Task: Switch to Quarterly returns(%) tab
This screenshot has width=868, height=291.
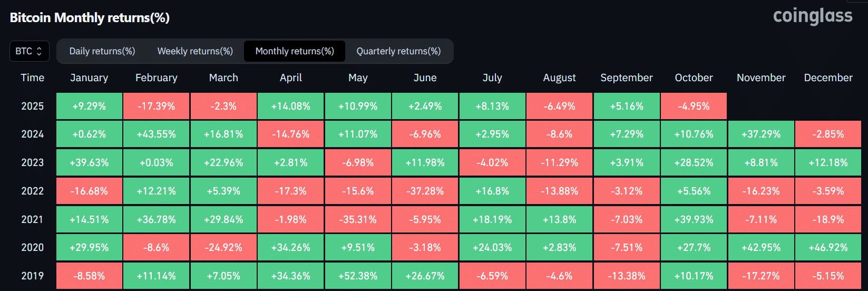Action: 398,51
